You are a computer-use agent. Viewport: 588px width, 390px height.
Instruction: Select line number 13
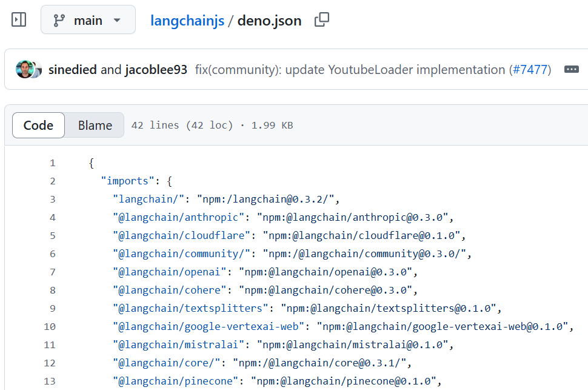(50, 382)
